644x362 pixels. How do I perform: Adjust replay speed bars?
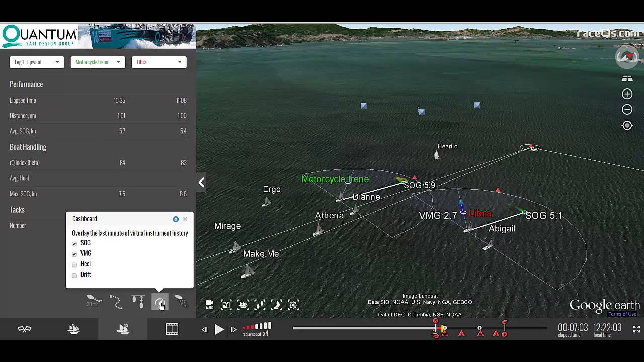(257, 327)
